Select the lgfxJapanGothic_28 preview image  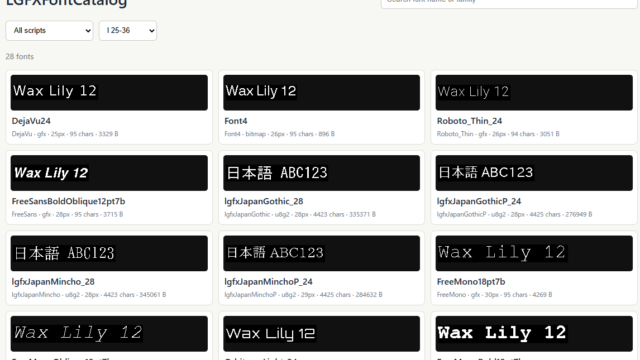[322, 173]
